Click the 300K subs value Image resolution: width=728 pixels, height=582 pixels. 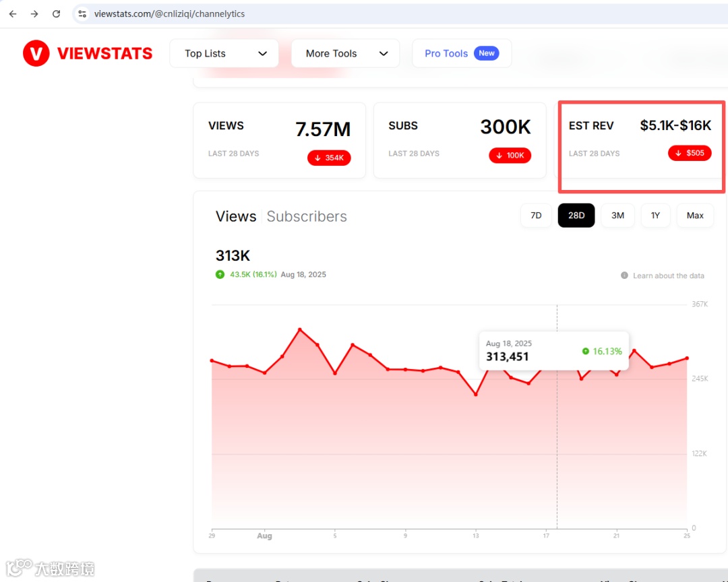point(505,127)
